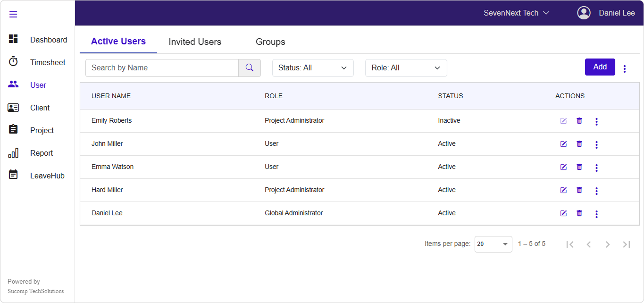The image size is (644, 303).
Task: Expand the Status filter dropdown
Action: [x=313, y=68]
